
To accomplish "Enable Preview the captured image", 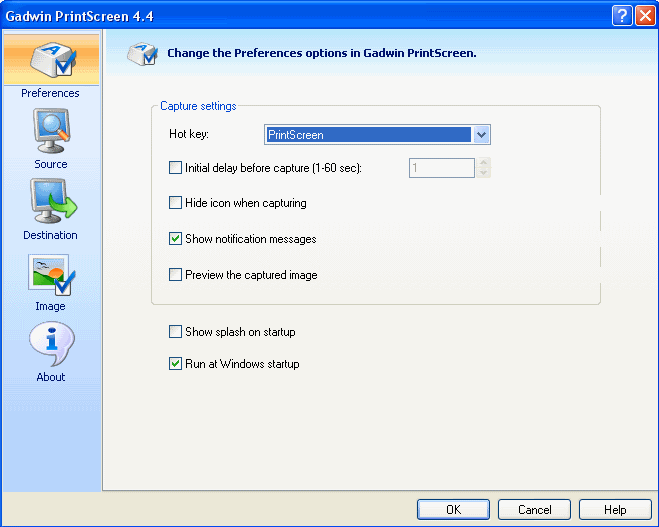I will [175, 274].
